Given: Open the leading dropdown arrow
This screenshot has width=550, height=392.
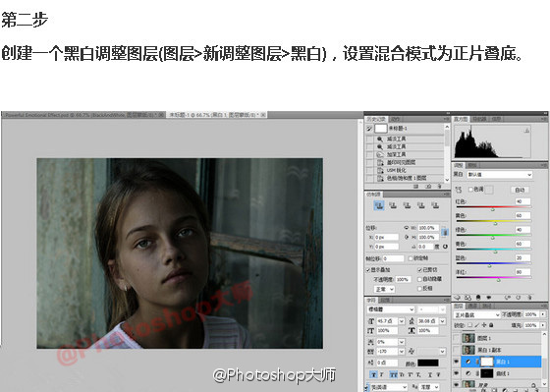Looking at the screenshot, I should (443, 321).
